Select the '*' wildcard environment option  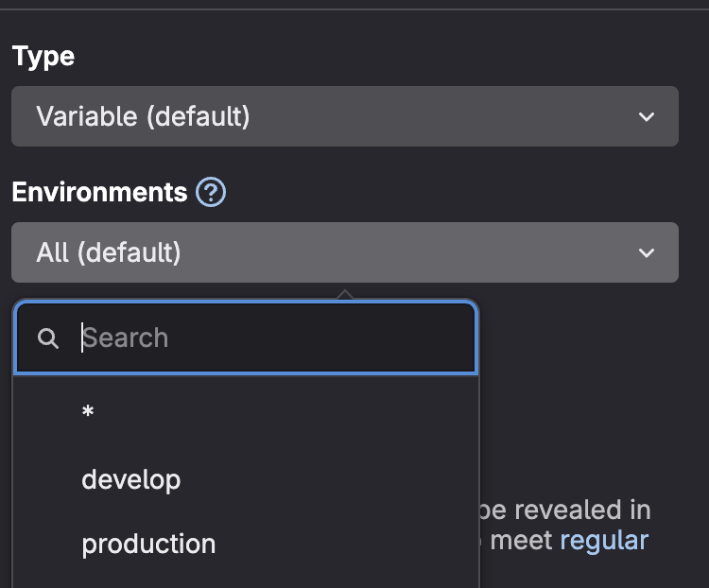(x=88, y=413)
